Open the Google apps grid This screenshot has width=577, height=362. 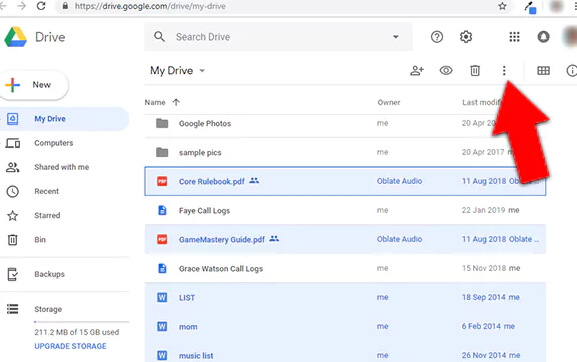coord(514,37)
